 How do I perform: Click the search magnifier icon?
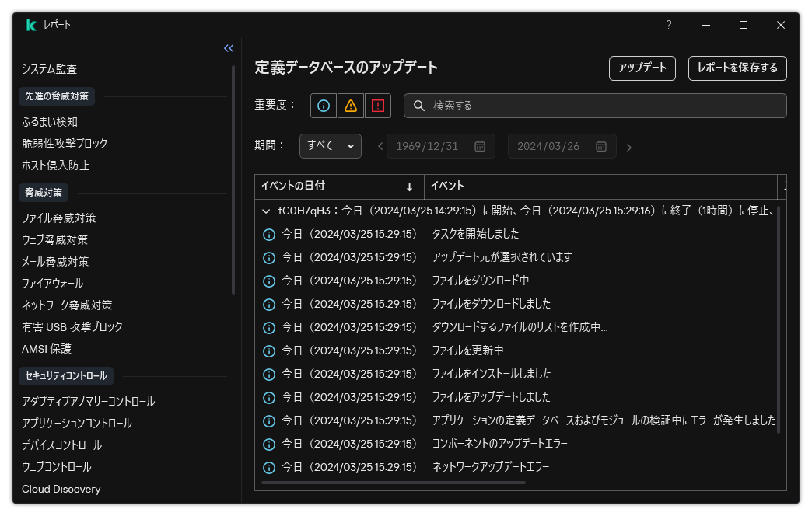(x=420, y=106)
